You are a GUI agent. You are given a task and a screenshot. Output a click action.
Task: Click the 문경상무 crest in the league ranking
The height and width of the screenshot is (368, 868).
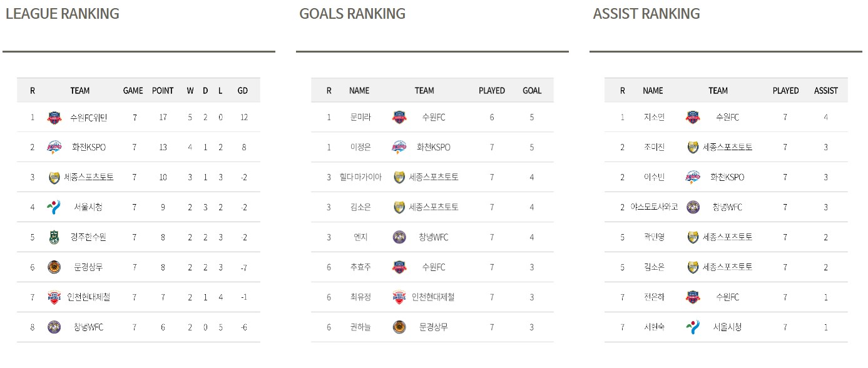tap(54, 267)
